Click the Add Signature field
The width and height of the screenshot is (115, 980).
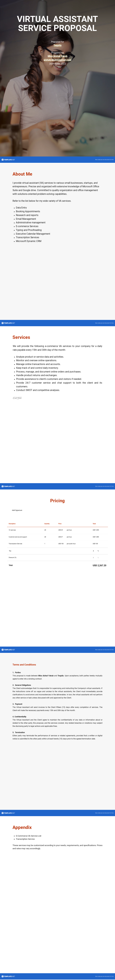[17, 510]
